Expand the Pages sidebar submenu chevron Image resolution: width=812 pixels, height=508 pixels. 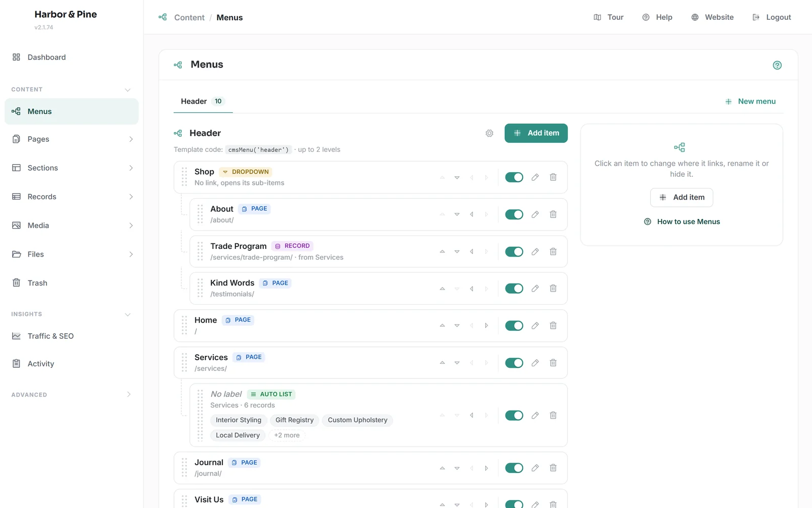[131, 139]
